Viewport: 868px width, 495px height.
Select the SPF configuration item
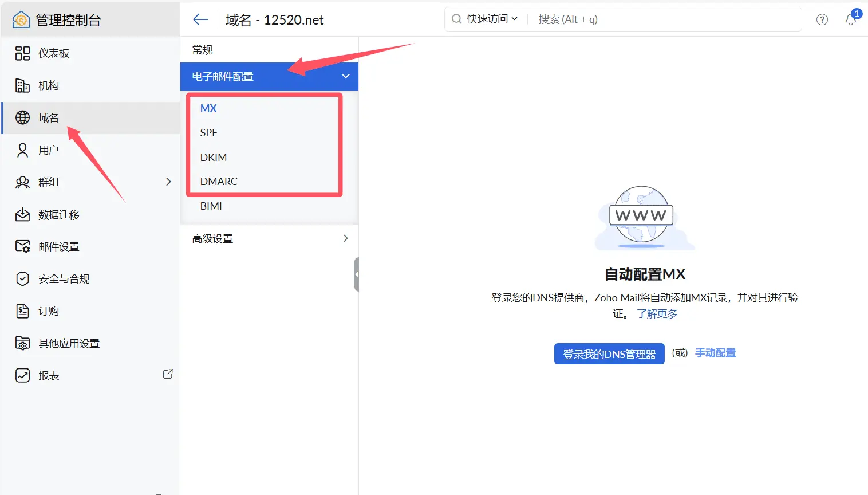(209, 133)
